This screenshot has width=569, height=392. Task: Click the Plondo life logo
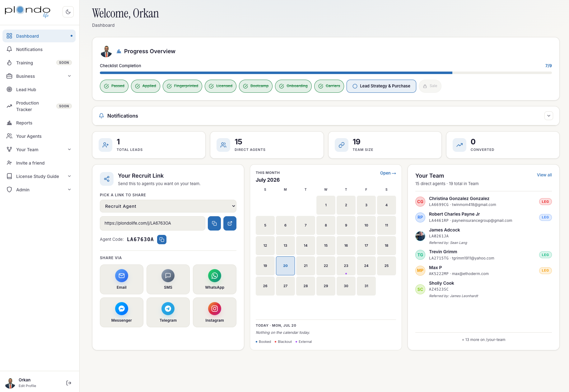point(27,12)
